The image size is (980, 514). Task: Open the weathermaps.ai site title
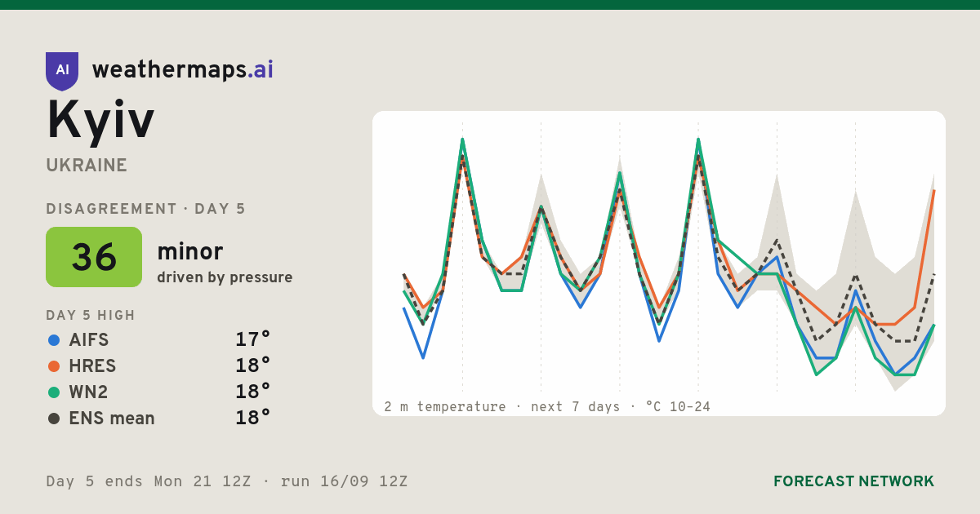point(183,70)
